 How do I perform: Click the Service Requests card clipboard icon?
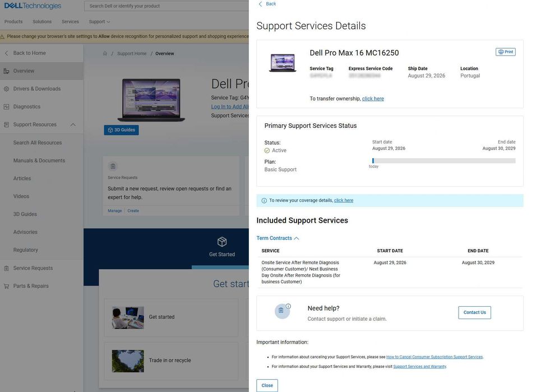(113, 166)
